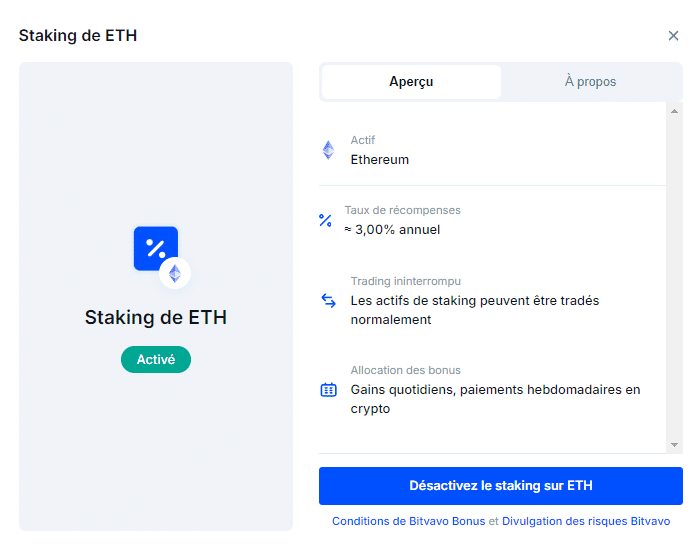Close the Staking de ETH dialog
697x547 pixels.
coord(673,36)
